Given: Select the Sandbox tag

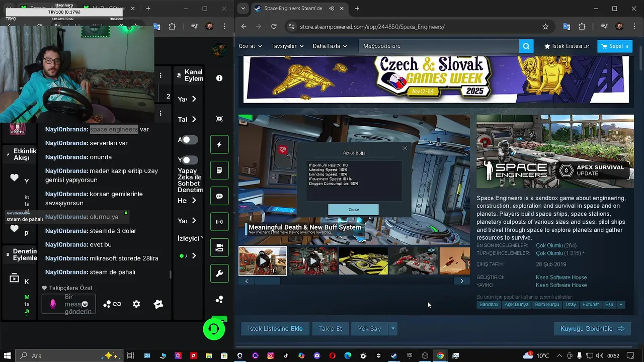Looking at the screenshot, I should coord(489,305).
